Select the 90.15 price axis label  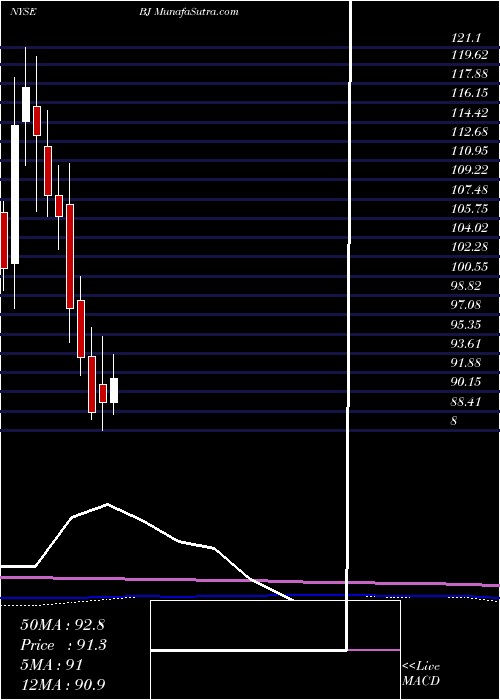467,382
